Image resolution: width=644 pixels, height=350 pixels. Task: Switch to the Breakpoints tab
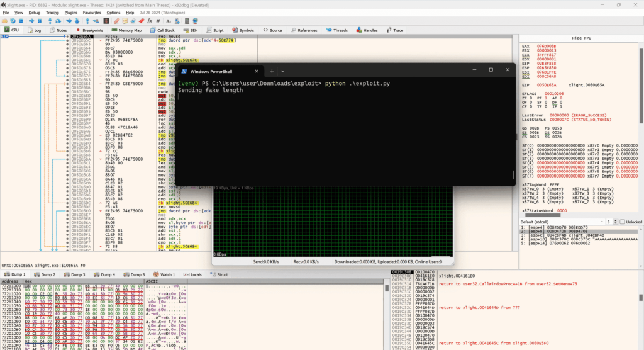point(89,30)
